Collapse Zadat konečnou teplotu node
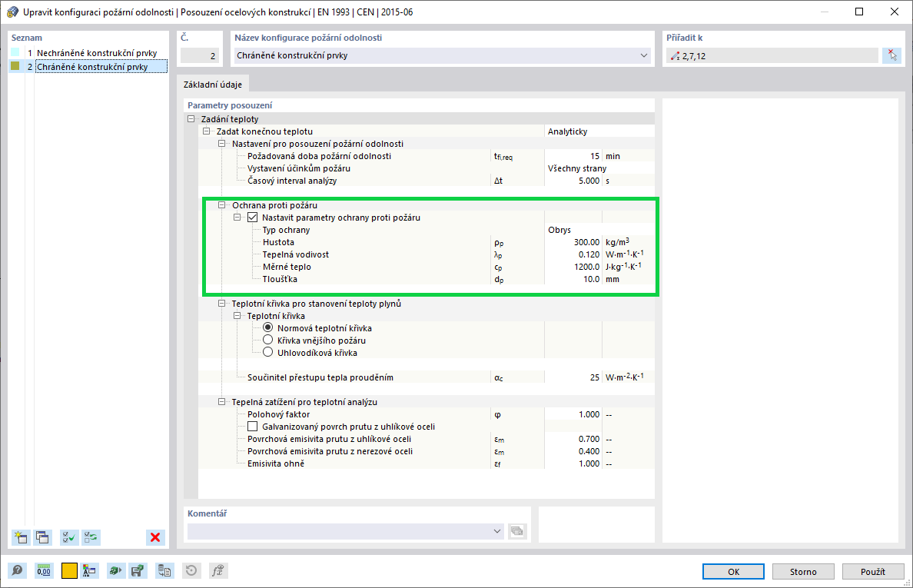This screenshot has height=588, width=913. (x=206, y=131)
